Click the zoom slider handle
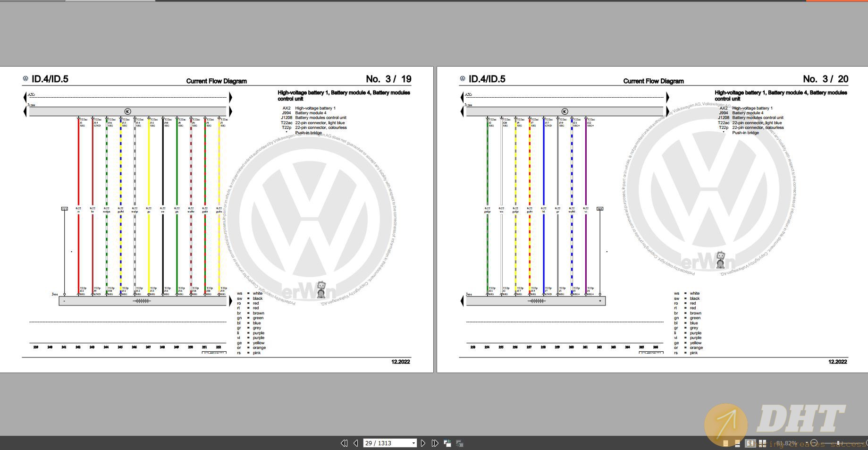This screenshot has height=450, width=868. click(838, 443)
